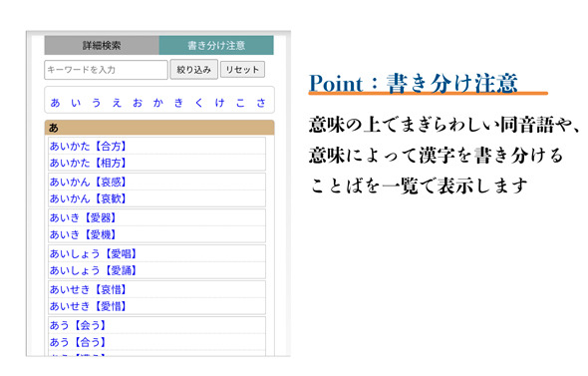Open the entry あいき【愛器】
Viewport: 588px width, 376px height.
tap(83, 217)
